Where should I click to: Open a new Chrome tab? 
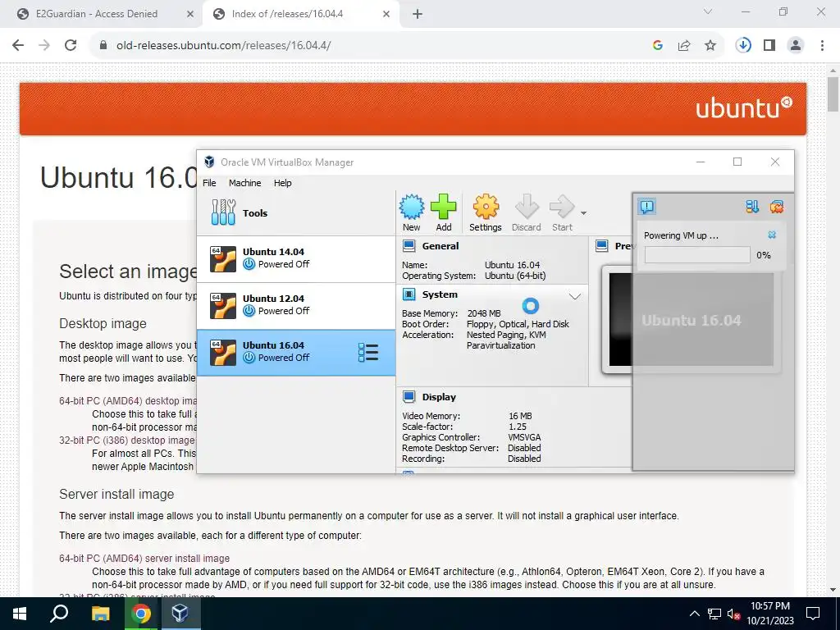point(418,15)
